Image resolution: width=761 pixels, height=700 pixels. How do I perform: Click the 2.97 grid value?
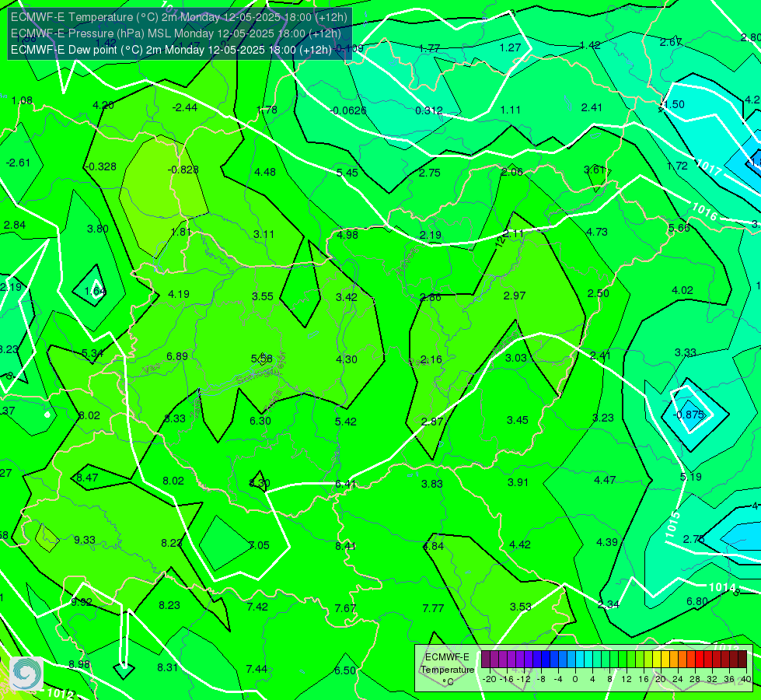(515, 296)
